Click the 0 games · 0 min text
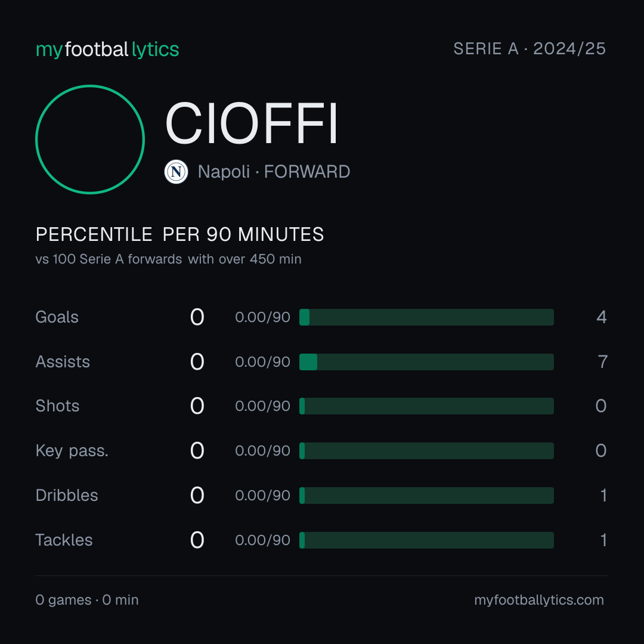The width and height of the screenshot is (644, 644). click(x=87, y=600)
